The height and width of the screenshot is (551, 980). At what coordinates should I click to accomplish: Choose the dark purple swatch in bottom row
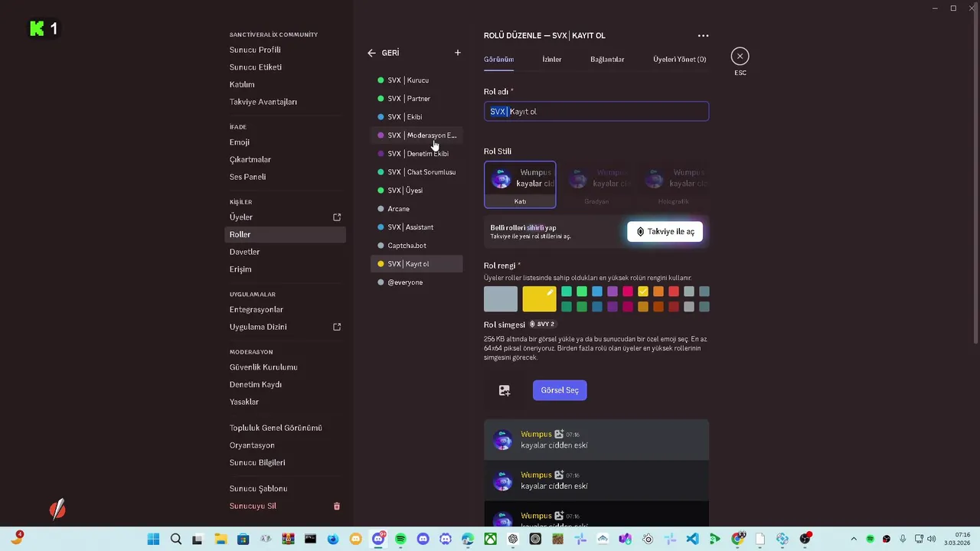pyautogui.click(x=612, y=307)
